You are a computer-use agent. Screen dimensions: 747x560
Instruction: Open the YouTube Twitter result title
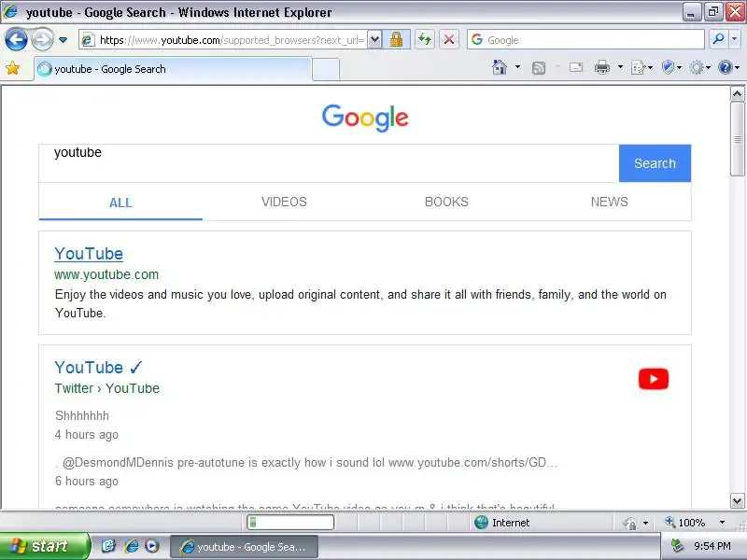pyautogui.click(x=98, y=368)
